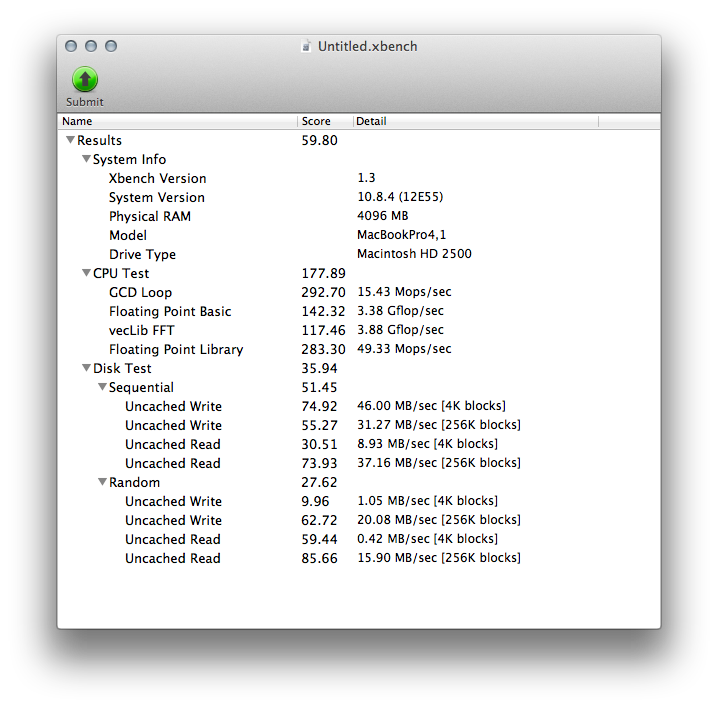The image size is (718, 708).
Task: Click the document proxy icon beside Untitled.xbench
Action: tap(306, 46)
